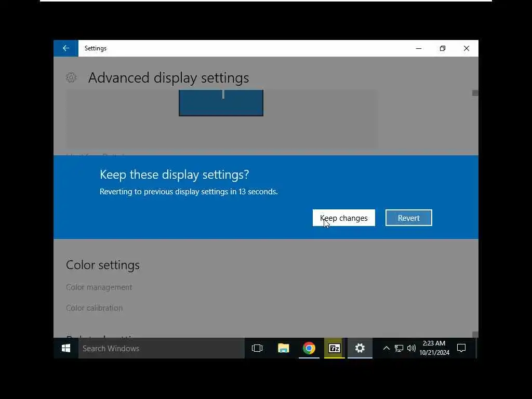Screen dimensions: 532x399
Task: Click the scroll-up arrow of Settings scrollbar
Action: (475, 93)
